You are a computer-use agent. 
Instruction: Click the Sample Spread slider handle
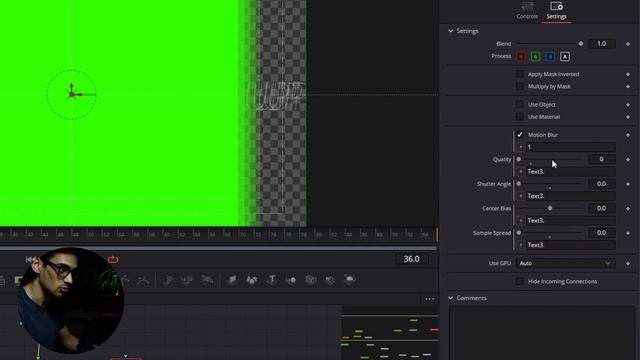(x=519, y=233)
